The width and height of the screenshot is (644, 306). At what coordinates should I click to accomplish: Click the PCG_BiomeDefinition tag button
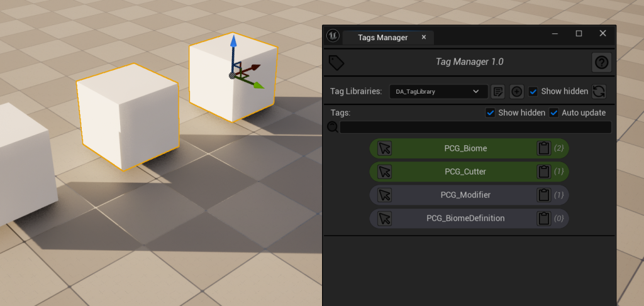coord(465,218)
